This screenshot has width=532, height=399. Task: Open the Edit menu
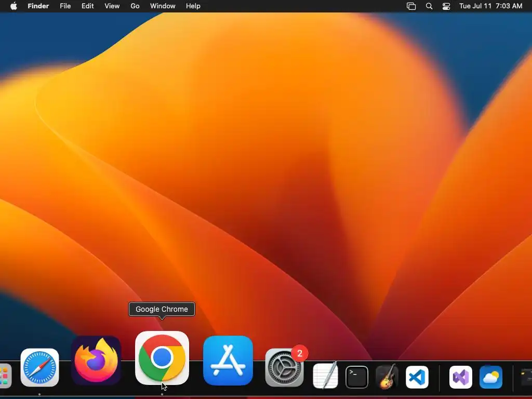click(87, 6)
